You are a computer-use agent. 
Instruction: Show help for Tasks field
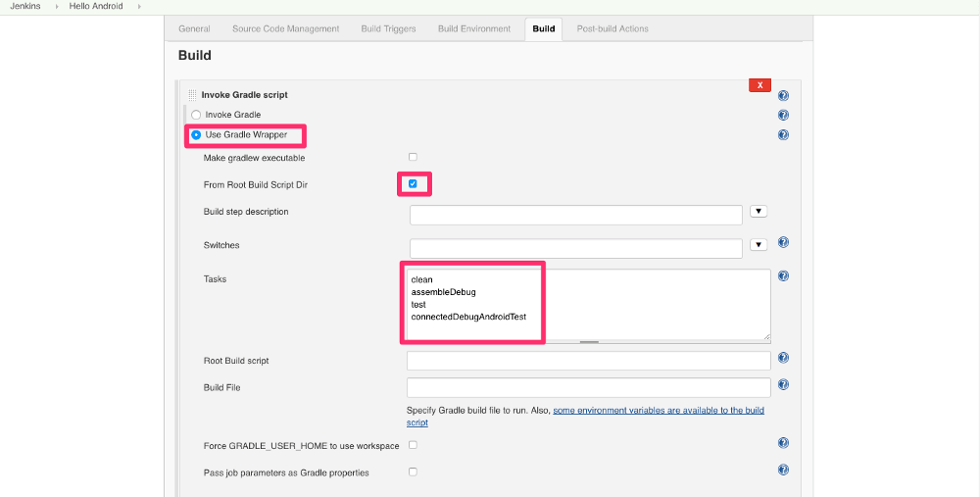(x=783, y=275)
